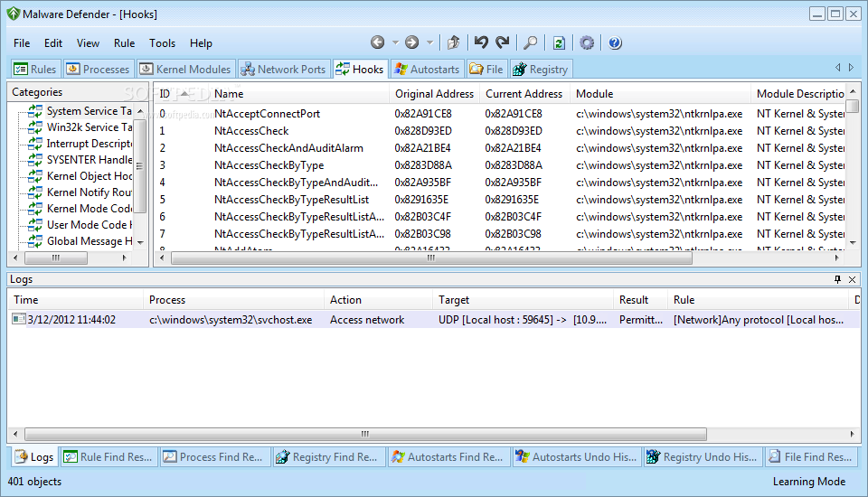
Task: Select Interrupt Descriptor category
Action: tap(80, 144)
